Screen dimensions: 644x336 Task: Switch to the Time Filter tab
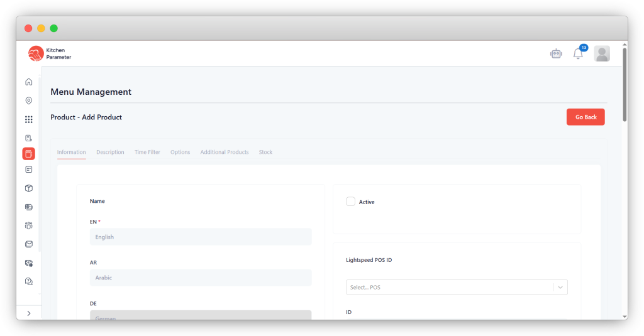[147, 152]
